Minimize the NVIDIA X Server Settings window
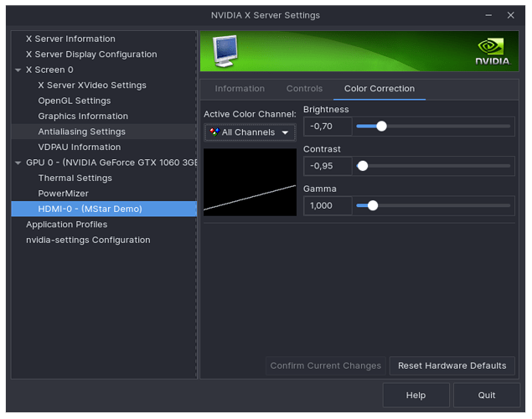532x419 pixels. point(488,15)
